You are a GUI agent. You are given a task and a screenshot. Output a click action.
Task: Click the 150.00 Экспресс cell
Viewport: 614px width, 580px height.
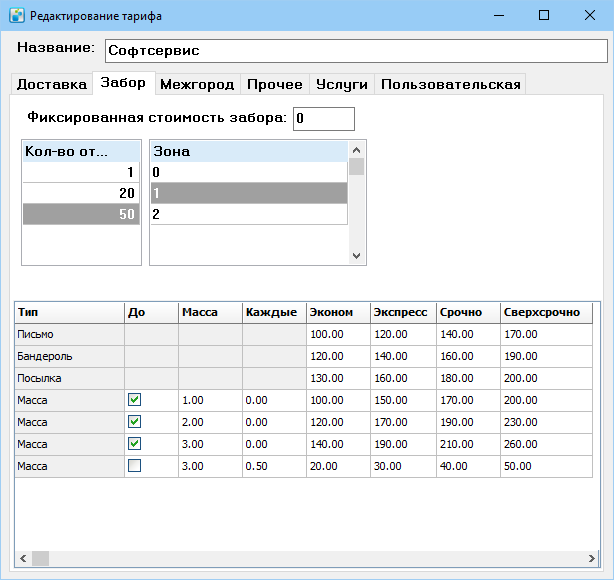pos(403,400)
